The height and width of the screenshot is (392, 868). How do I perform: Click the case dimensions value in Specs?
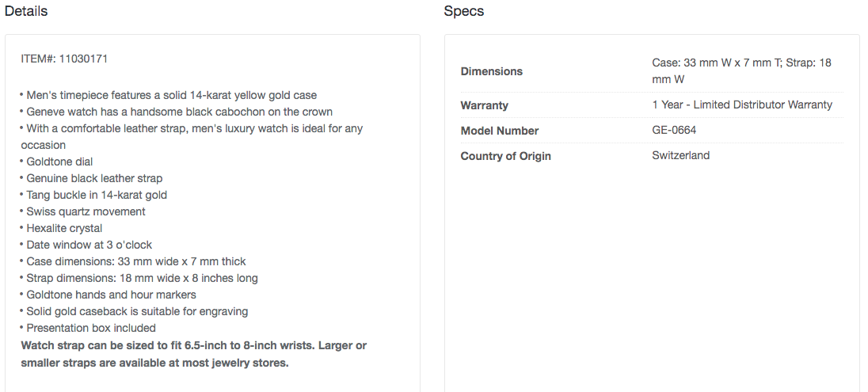(x=741, y=70)
